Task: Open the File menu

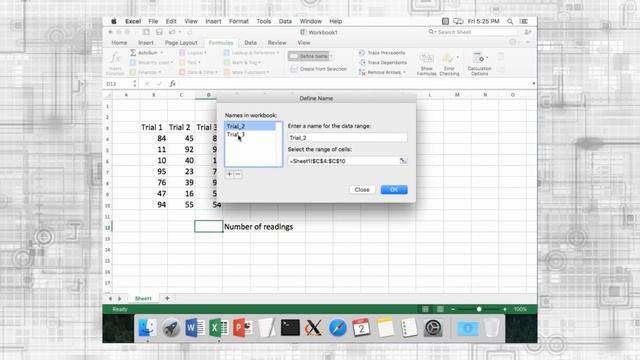Action: click(153, 21)
